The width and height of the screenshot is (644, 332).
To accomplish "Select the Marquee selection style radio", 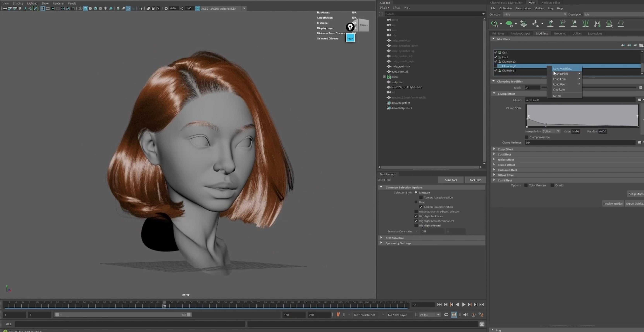I will tap(416, 193).
